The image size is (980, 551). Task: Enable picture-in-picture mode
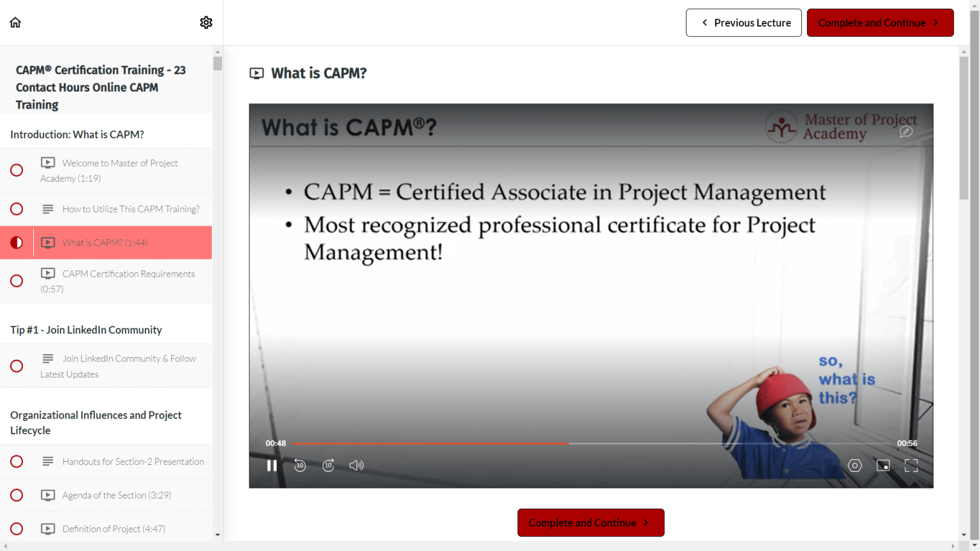pos(883,466)
